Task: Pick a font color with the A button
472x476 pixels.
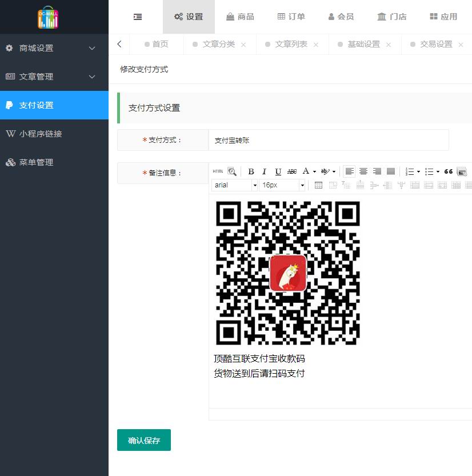Action: pos(306,171)
